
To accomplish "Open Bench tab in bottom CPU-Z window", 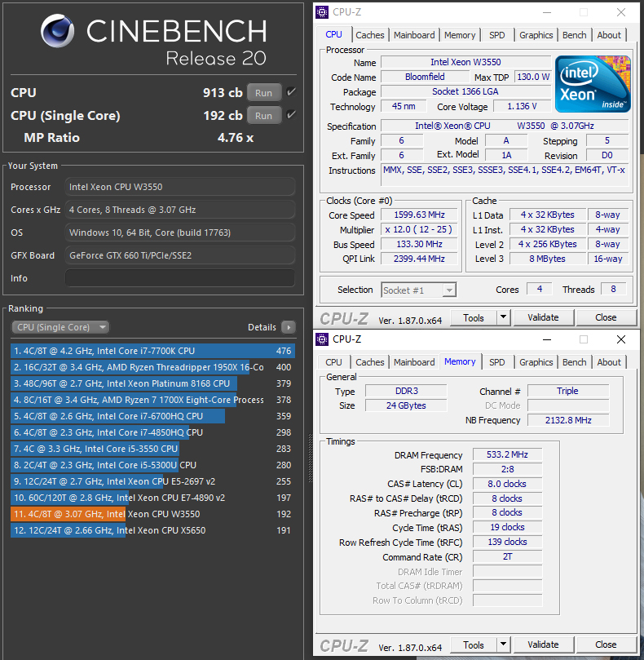I will (574, 362).
